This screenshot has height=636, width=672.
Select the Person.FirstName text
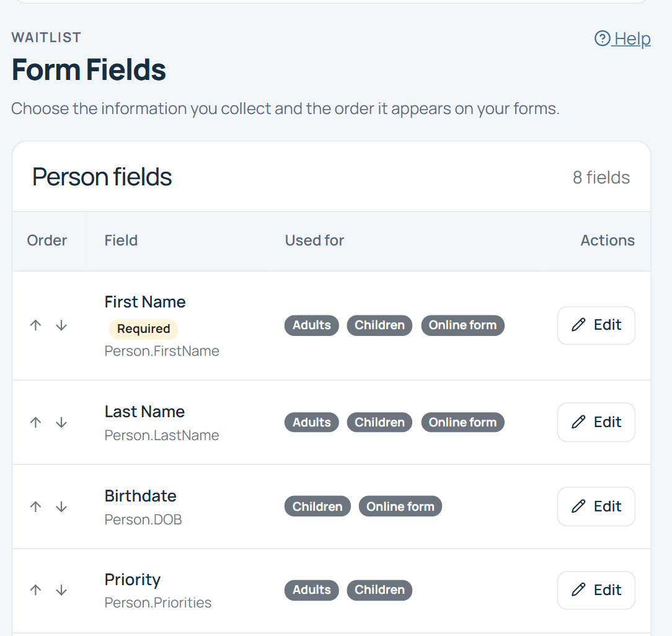click(162, 351)
